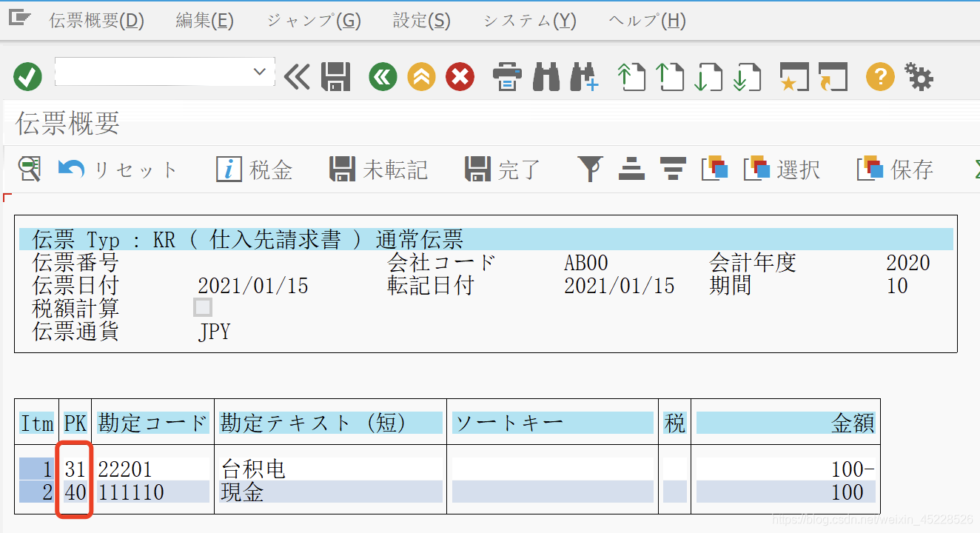Click the filter funnel icon
980x533 pixels.
[590, 169]
